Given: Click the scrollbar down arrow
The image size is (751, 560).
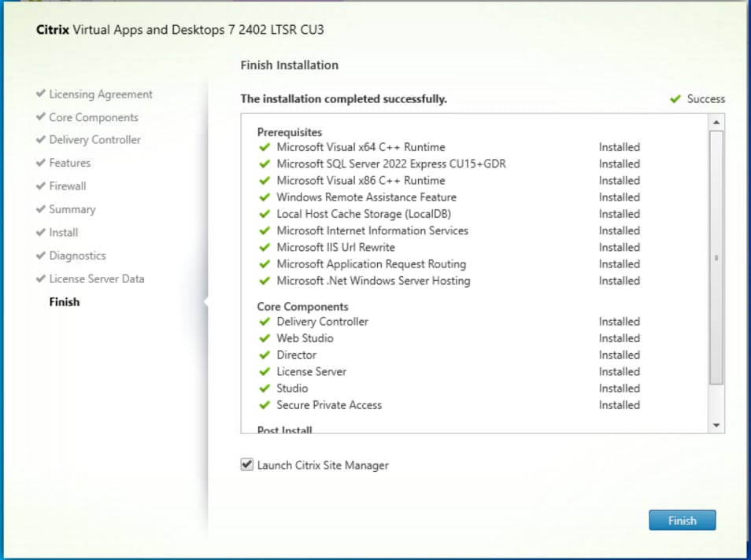Looking at the screenshot, I should [x=716, y=425].
